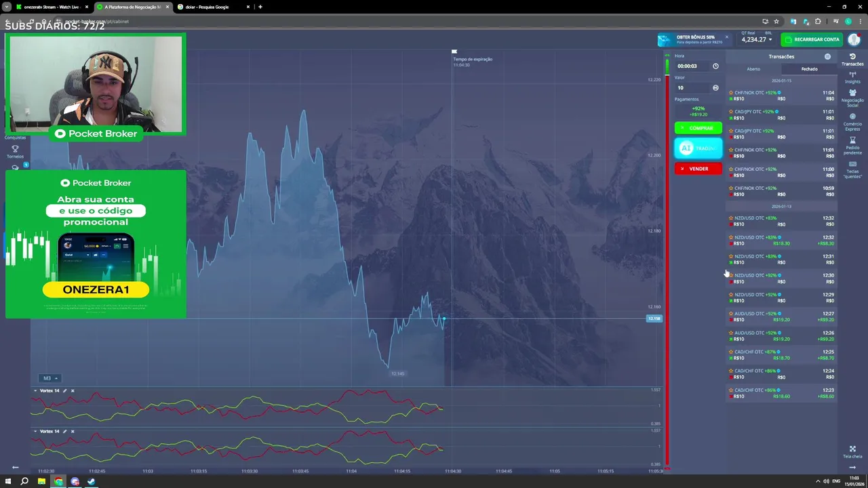Expand the account balance dropdown arrow
This screenshot has height=488, width=868.
pos(770,40)
